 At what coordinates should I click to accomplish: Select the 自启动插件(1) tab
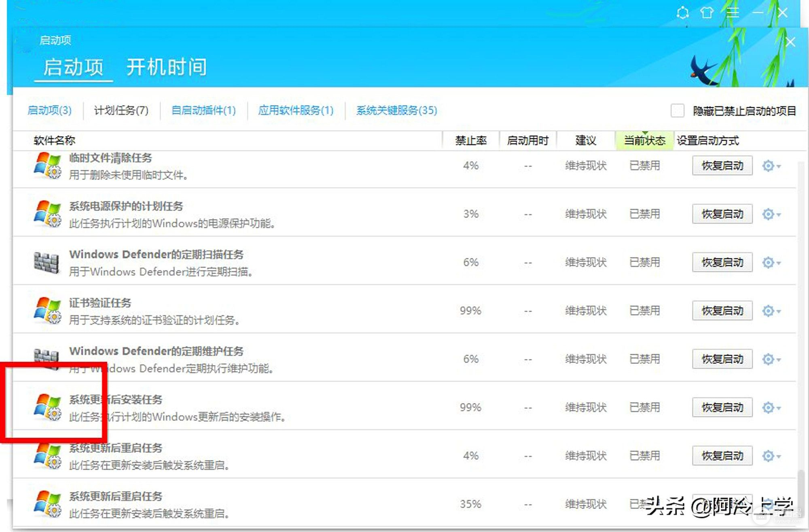pyautogui.click(x=203, y=110)
